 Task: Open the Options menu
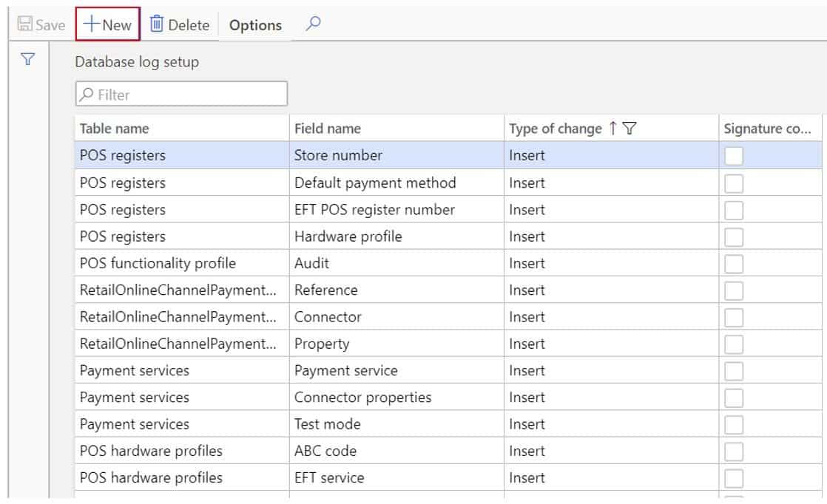[254, 24]
